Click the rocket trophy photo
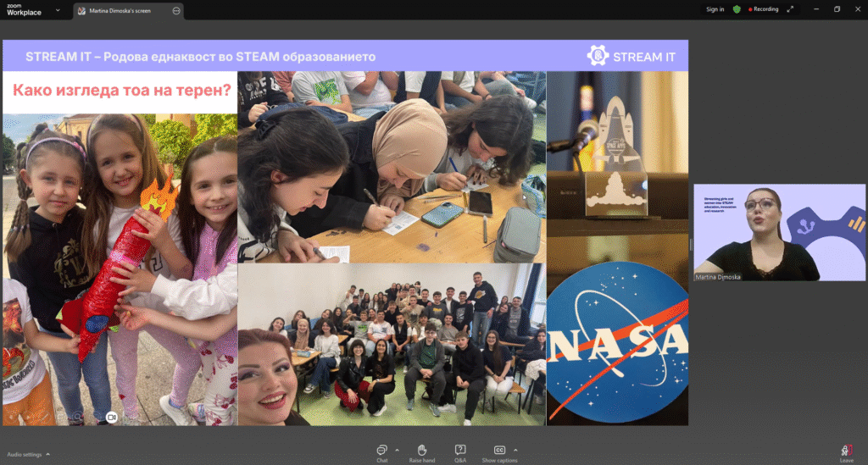 (x=617, y=166)
